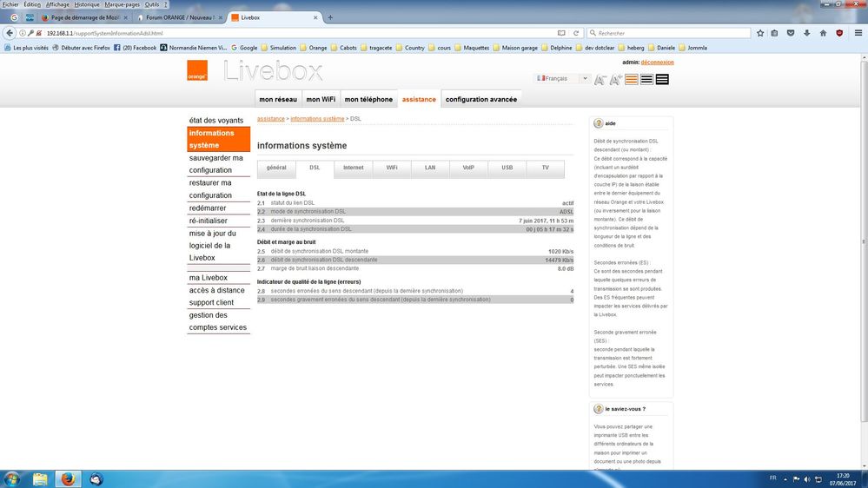Viewport: 868px width, 488px height.
Task: Decrease text size with A- icon
Action: [600, 80]
